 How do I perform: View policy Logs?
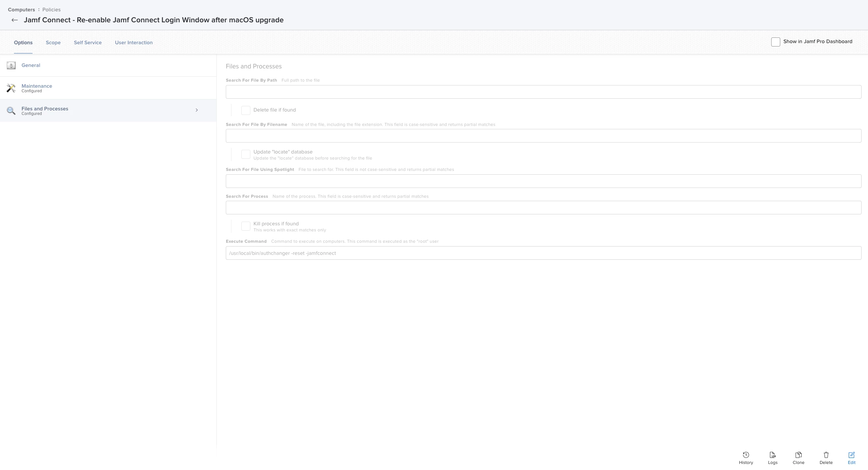[x=772, y=458]
